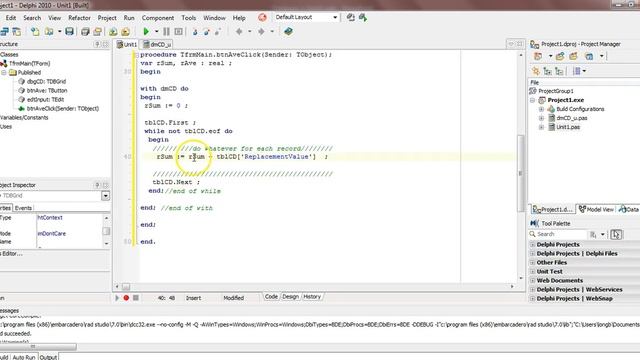Expand the Other Files palette category
Viewport: 640px width, 360px height.
click(532, 262)
